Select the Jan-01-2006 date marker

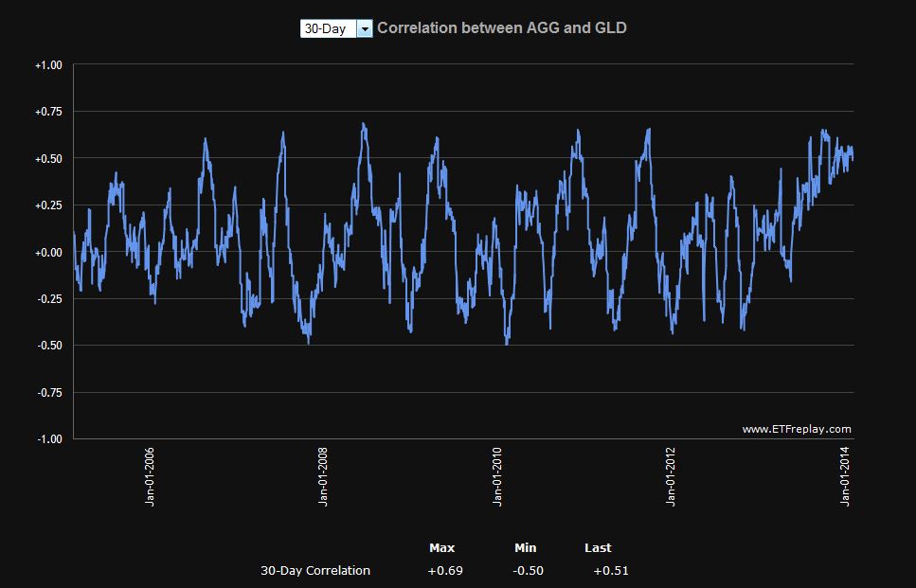pos(150,476)
